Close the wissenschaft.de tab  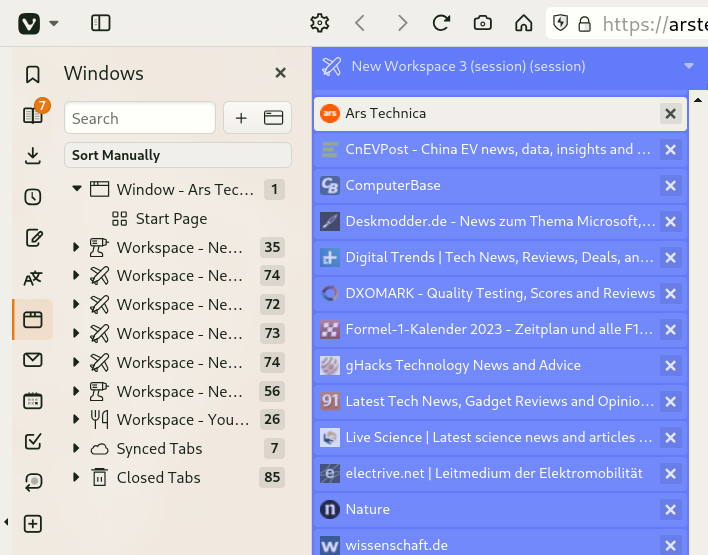pos(671,545)
